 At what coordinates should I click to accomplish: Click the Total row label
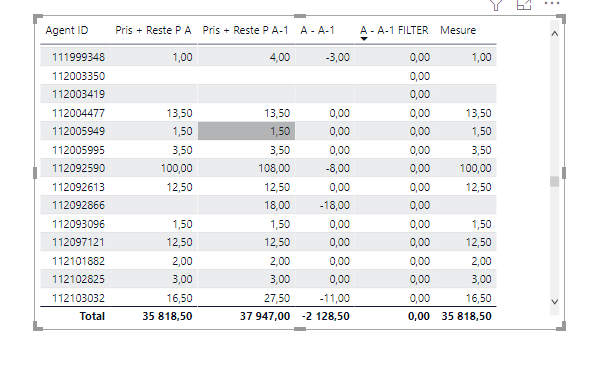(x=92, y=316)
